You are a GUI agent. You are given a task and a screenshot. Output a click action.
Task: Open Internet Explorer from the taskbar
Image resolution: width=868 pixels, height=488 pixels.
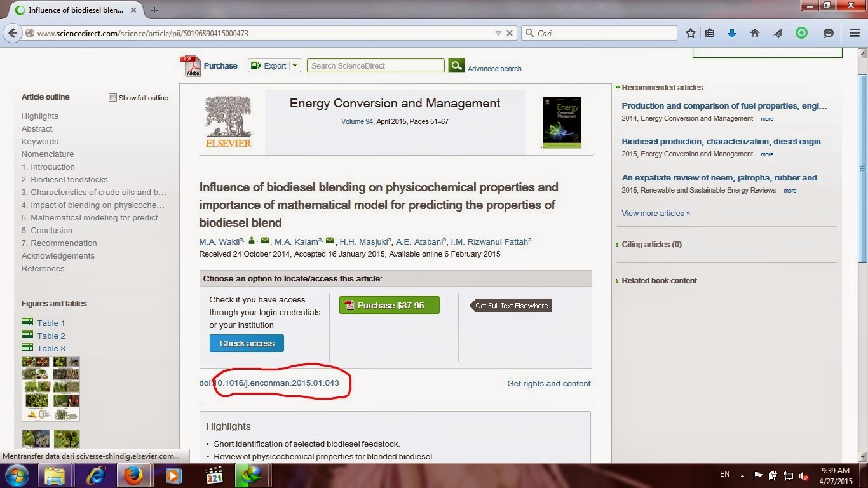pos(95,475)
